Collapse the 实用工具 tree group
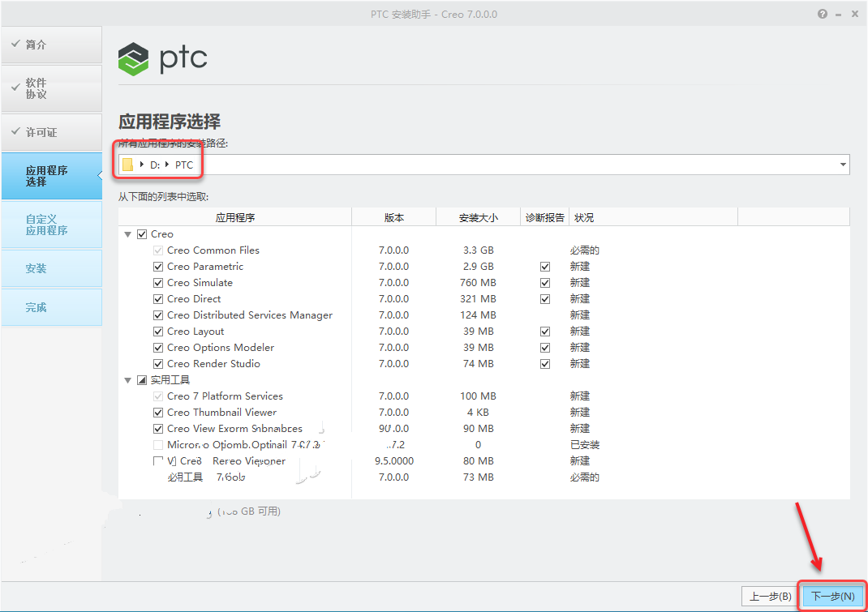868x612 pixels. click(x=128, y=380)
